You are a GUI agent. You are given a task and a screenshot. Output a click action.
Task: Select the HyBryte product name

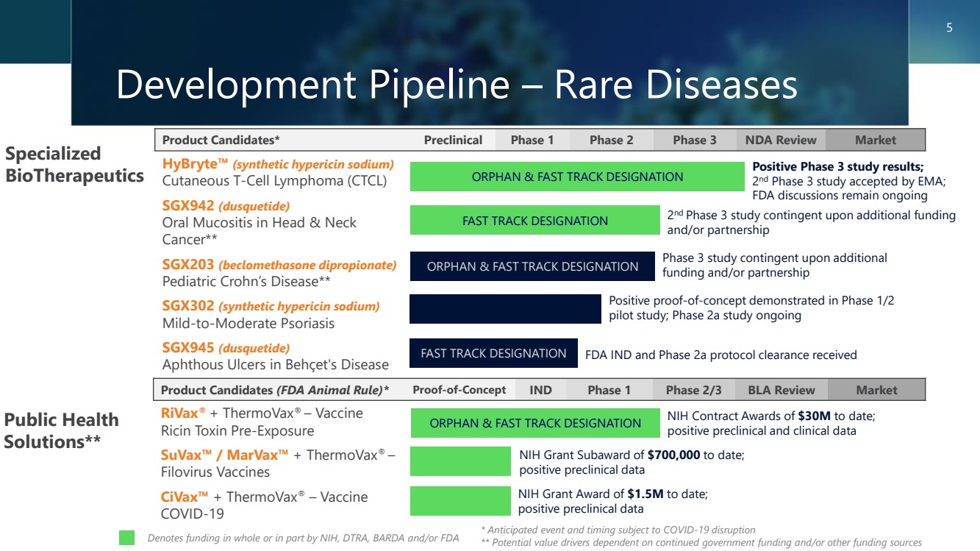coord(195,164)
